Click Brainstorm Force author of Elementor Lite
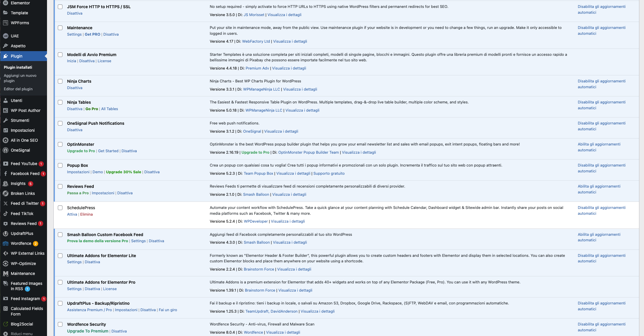 coord(259,269)
